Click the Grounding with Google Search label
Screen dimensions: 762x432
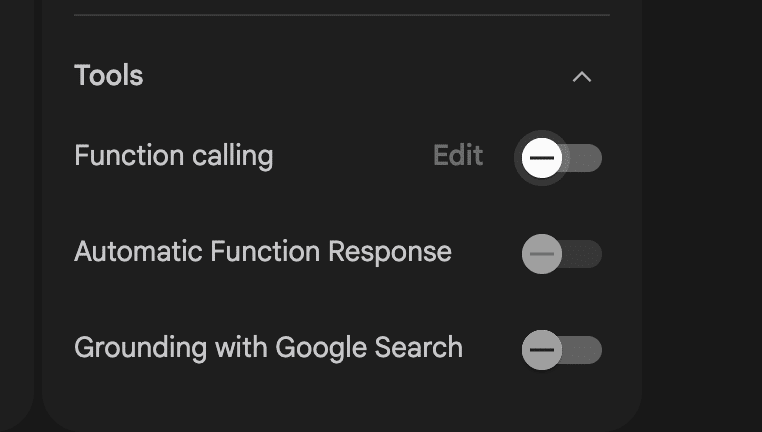click(268, 348)
